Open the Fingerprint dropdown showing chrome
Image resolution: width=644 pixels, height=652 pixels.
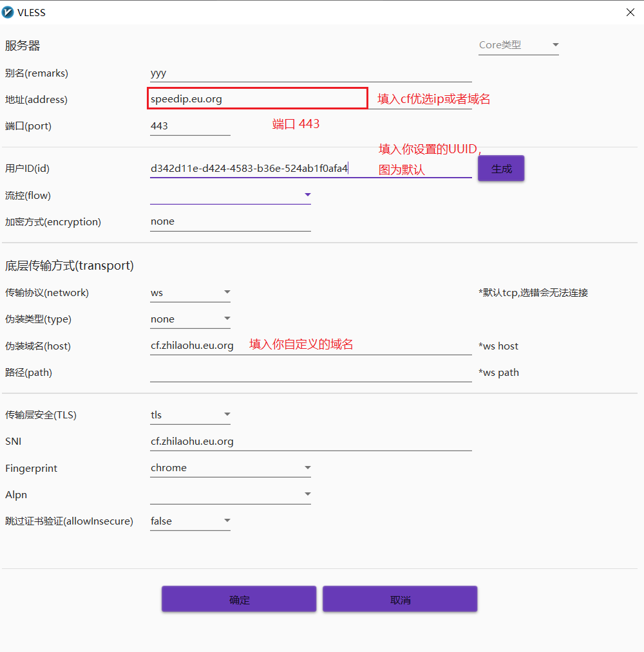pyautogui.click(x=230, y=468)
